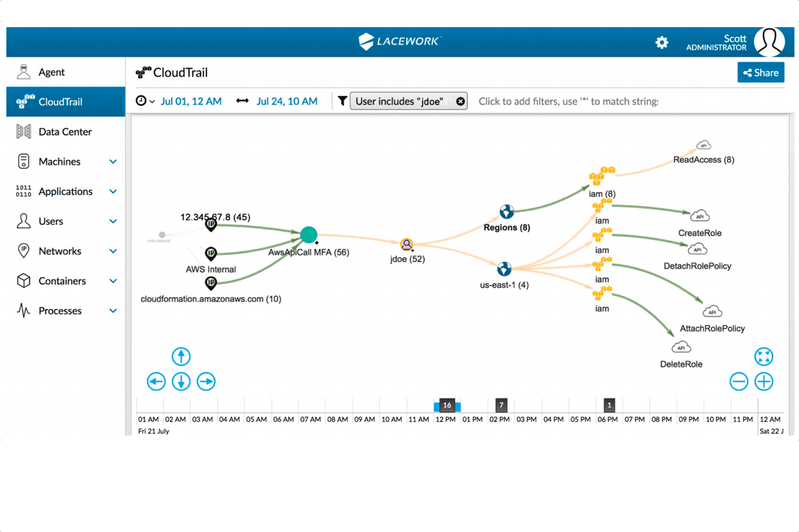The image size is (799, 532).
Task: Zoom in the graph with plus
Action: [763, 382]
